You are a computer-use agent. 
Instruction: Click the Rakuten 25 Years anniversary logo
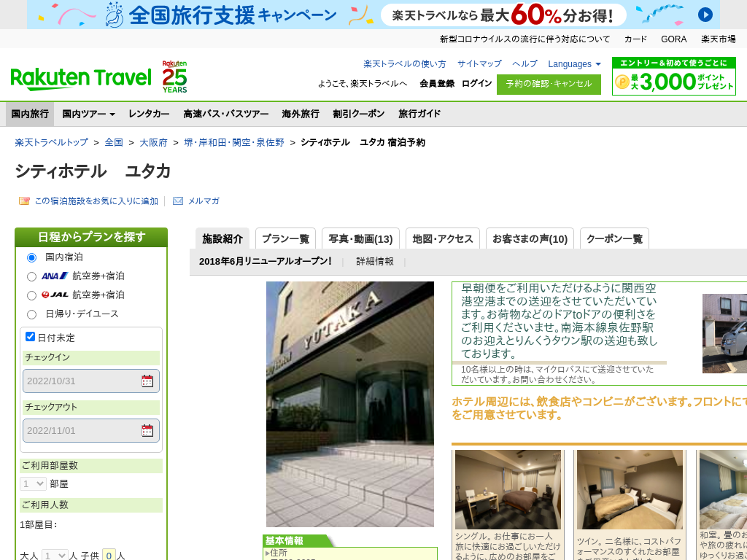pyautogui.click(x=174, y=77)
